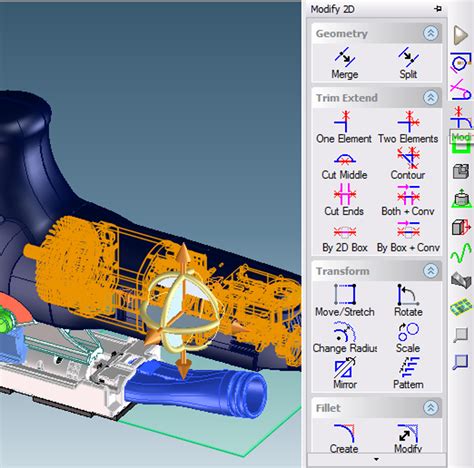
Task: Activate the Mirror tool
Action: (345, 373)
